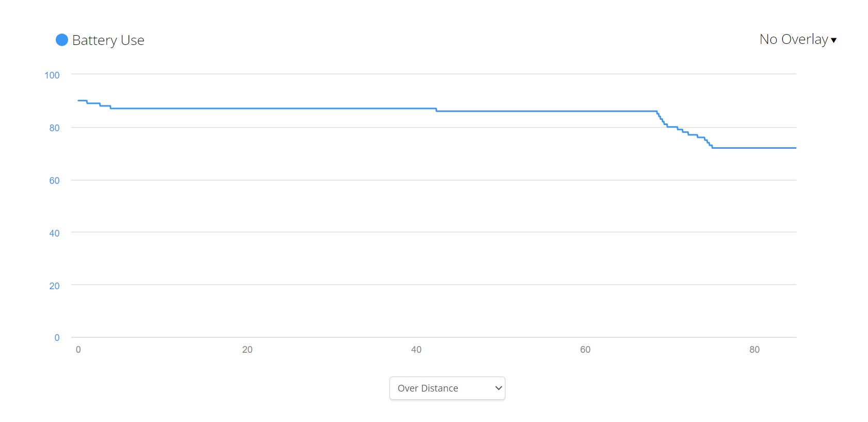Screen dimensions: 868x422
Task: Click the blue Battery Use legend dot
Action: (x=62, y=40)
